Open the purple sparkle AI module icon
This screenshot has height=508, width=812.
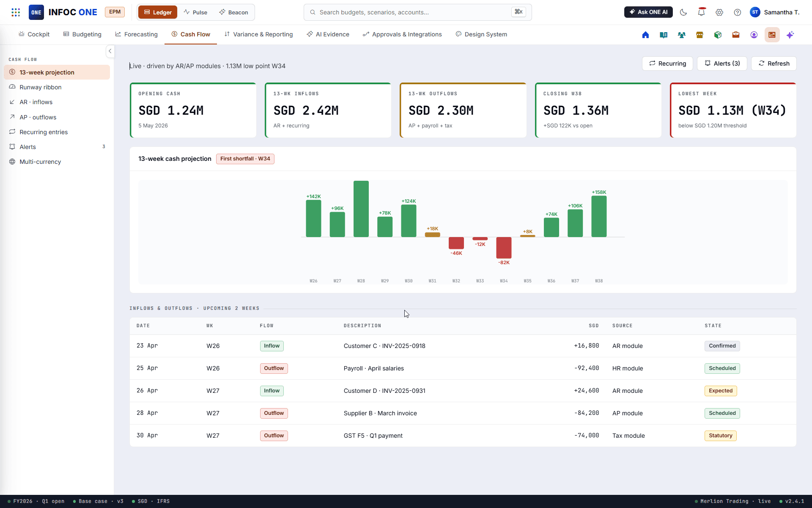tap(790, 35)
